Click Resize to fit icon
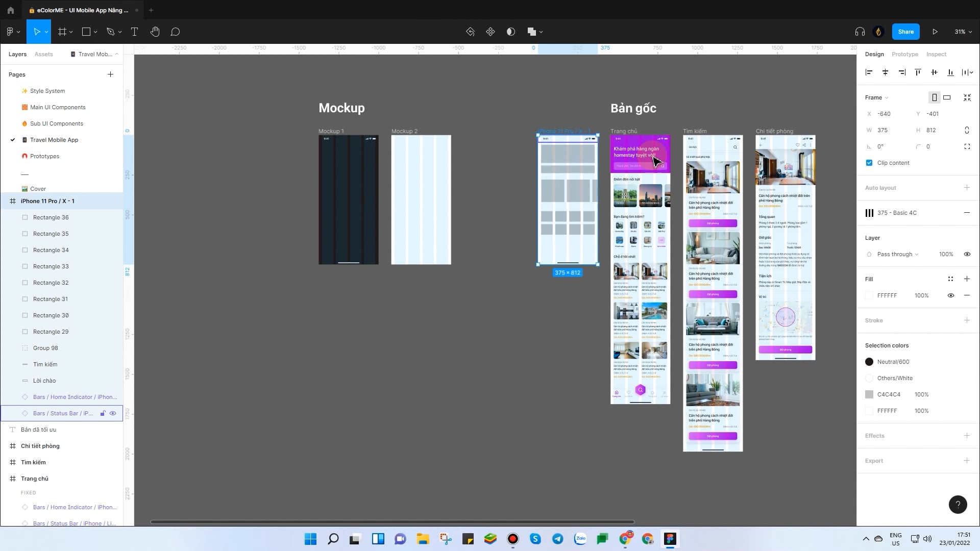 pyautogui.click(x=967, y=97)
